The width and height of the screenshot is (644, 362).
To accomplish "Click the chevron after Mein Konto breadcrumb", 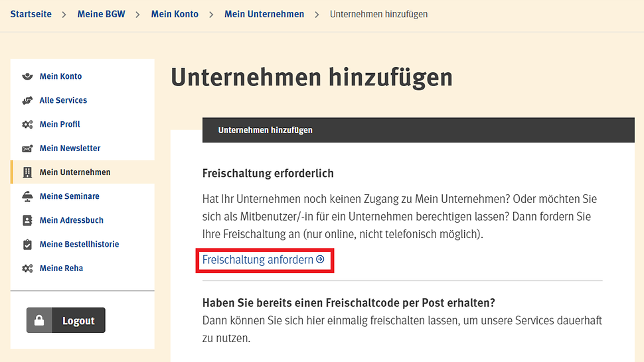I will (211, 15).
